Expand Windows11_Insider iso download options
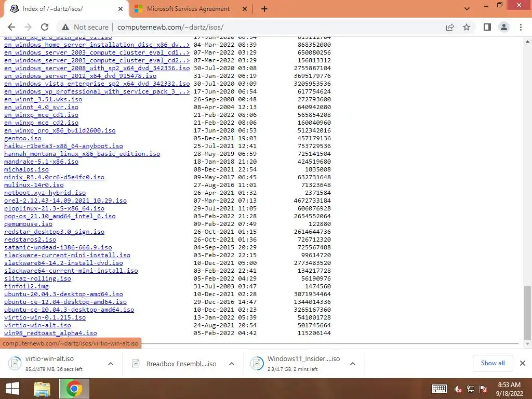This screenshot has width=532, height=399. pos(353,364)
